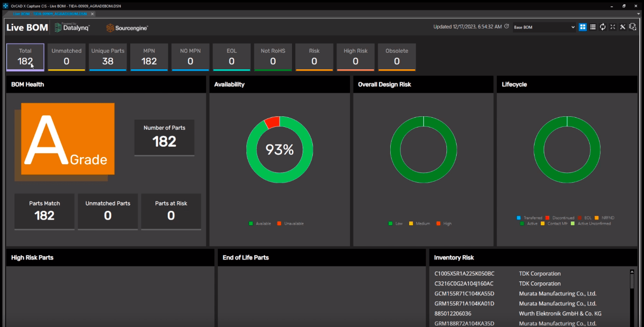This screenshot has width=644, height=327.
Task: Click the refresh clock icon beside timestamp
Action: [506, 27]
